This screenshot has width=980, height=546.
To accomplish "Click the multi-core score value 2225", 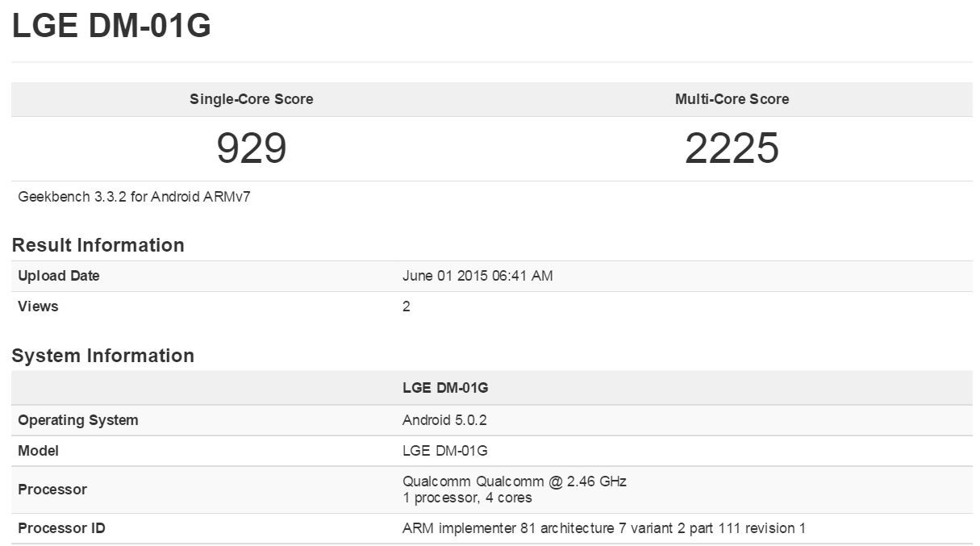I will pos(732,148).
